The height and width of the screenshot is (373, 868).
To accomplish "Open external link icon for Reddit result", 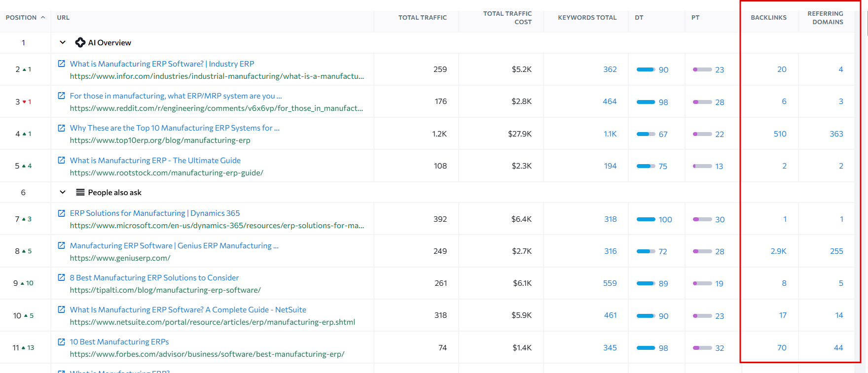I will pos(62,96).
